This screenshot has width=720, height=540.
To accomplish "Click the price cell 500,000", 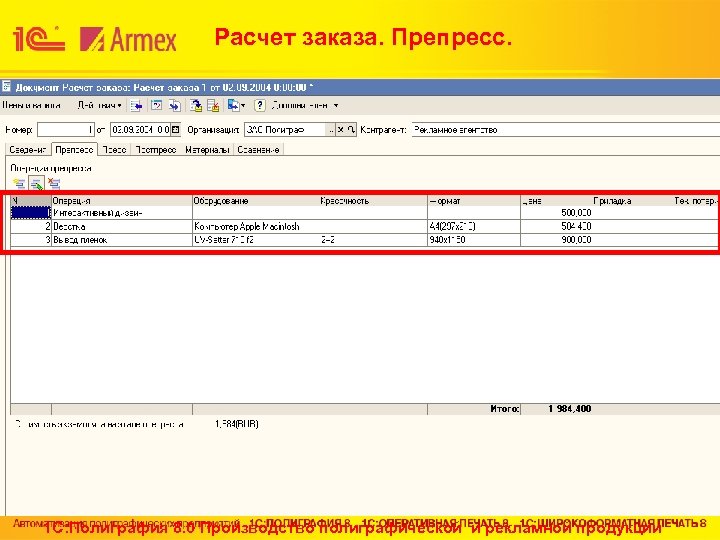I will pyautogui.click(x=557, y=213).
